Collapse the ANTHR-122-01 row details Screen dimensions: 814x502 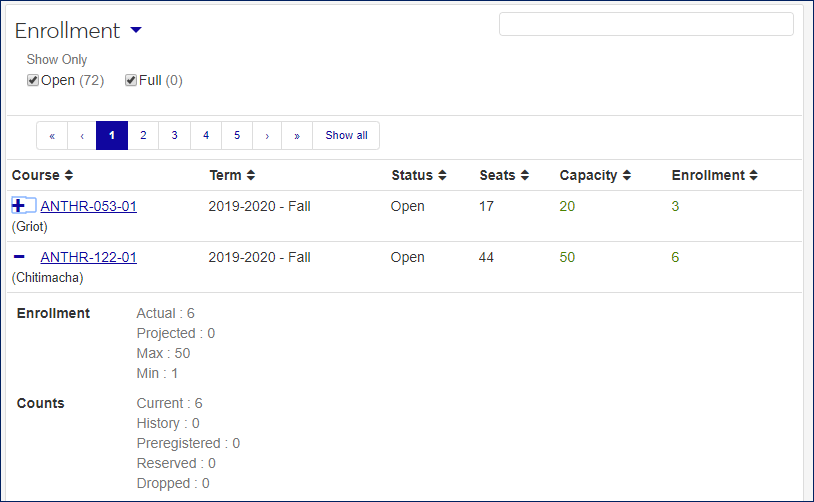tap(19, 257)
